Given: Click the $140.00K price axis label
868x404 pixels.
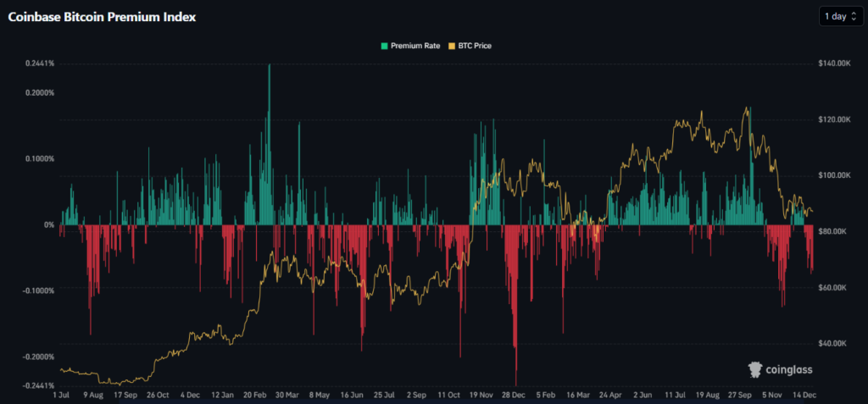Looking at the screenshot, I should (834, 64).
